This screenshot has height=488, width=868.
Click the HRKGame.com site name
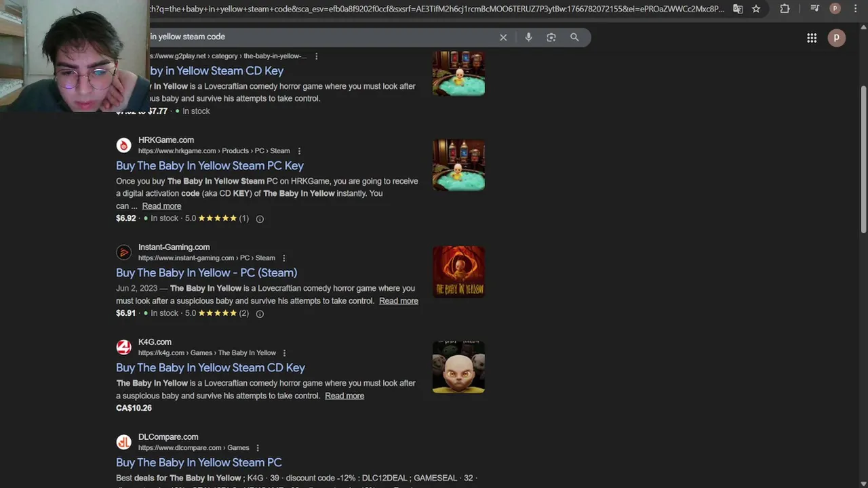(x=166, y=140)
